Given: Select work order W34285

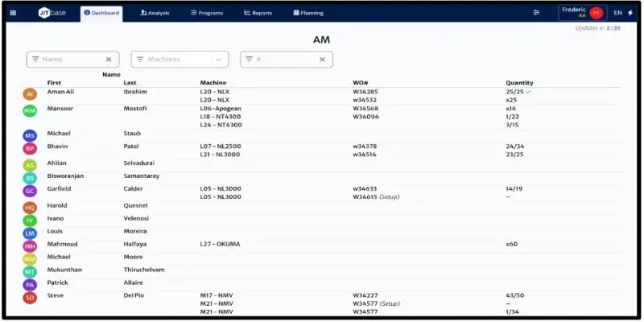Looking at the screenshot, I should pyautogui.click(x=365, y=92).
